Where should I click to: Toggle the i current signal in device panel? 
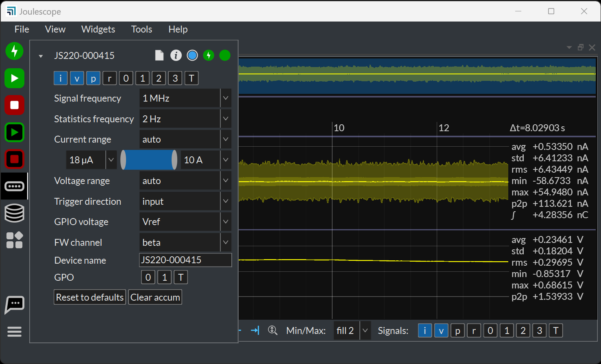(61, 78)
